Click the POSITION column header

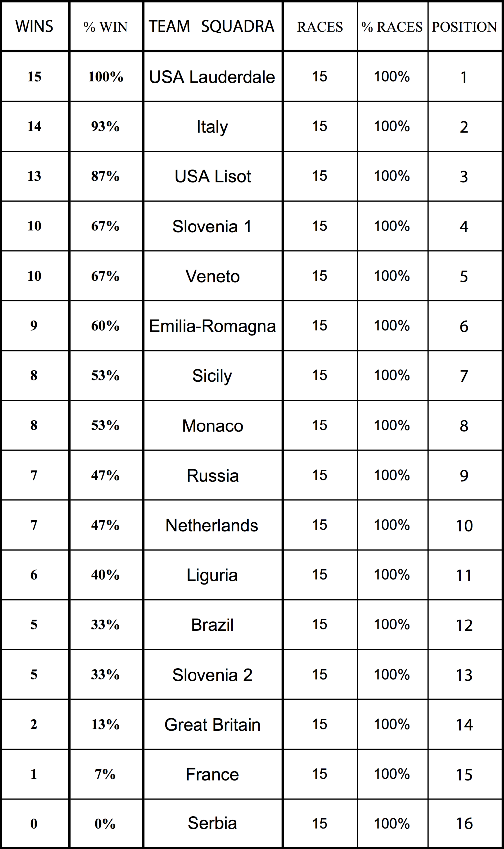(x=464, y=27)
